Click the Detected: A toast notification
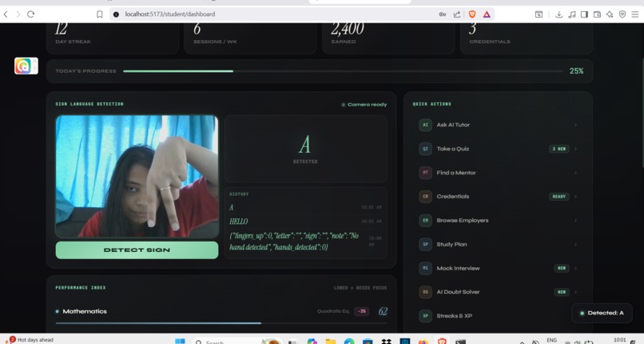The image size is (644, 344). click(602, 313)
